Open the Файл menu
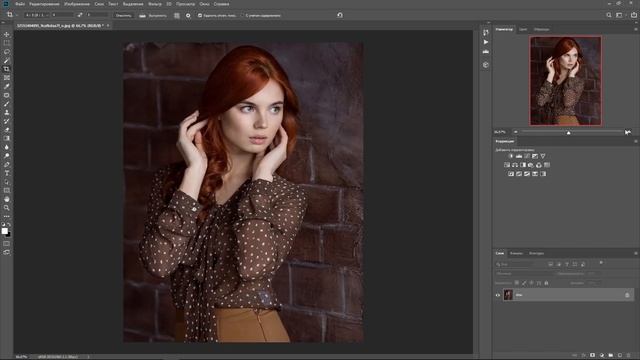 pyautogui.click(x=20, y=4)
